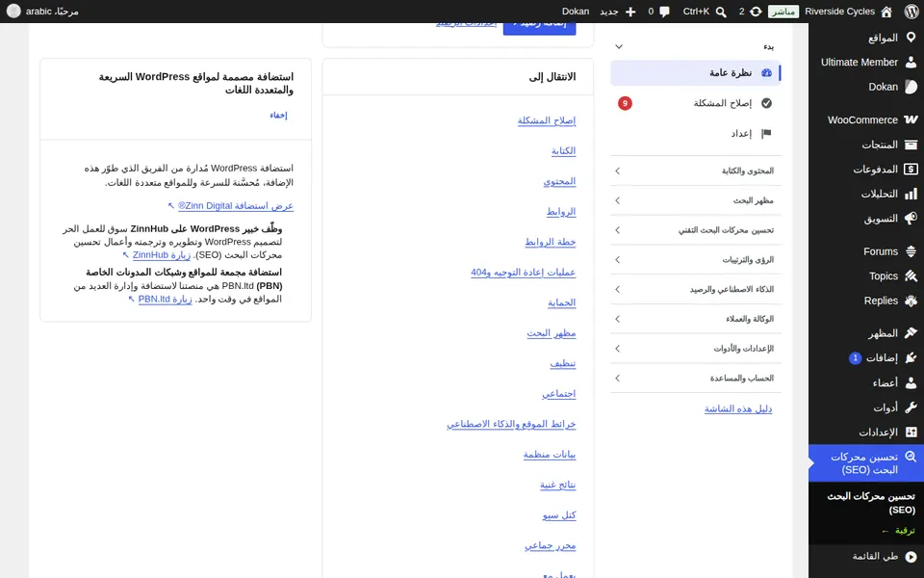Open ترقية upgrade submenu item
Image resolution: width=924 pixels, height=578 pixels.
(899, 531)
